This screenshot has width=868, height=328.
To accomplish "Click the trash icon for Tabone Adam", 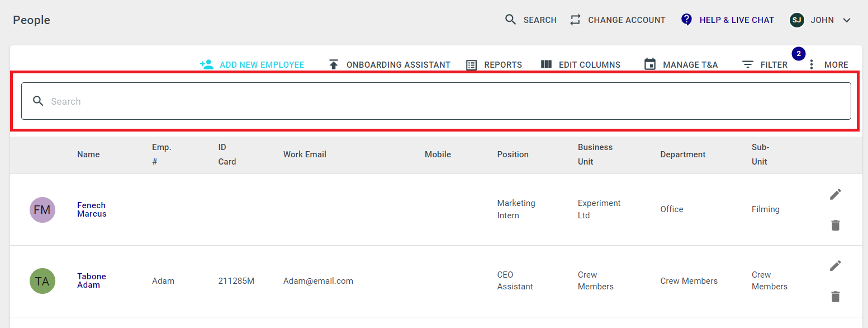I will [x=835, y=297].
